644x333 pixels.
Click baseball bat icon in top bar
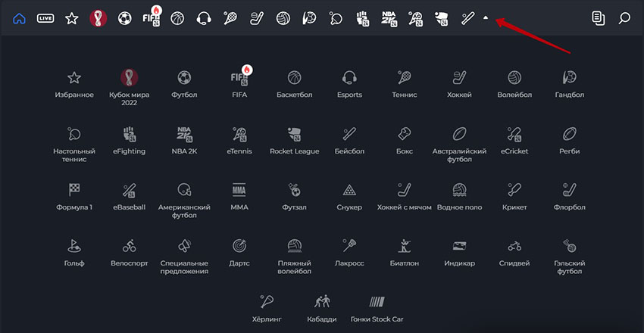pos(467,18)
